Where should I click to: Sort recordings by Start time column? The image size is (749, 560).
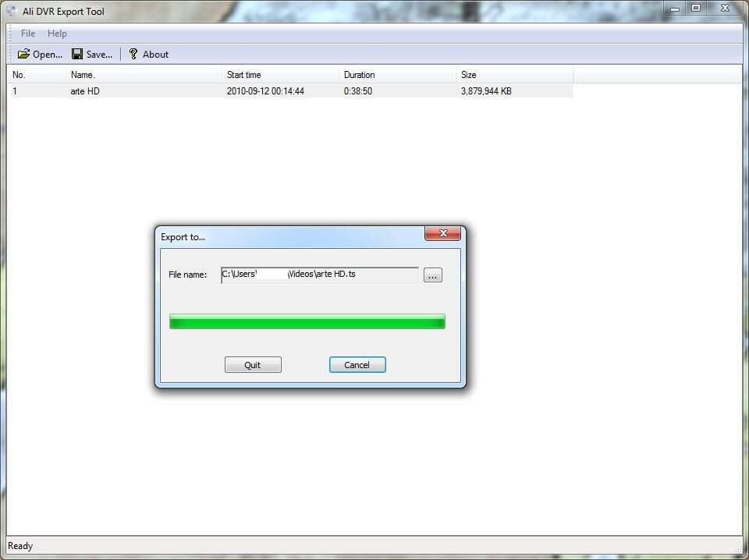tap(243, 75)
